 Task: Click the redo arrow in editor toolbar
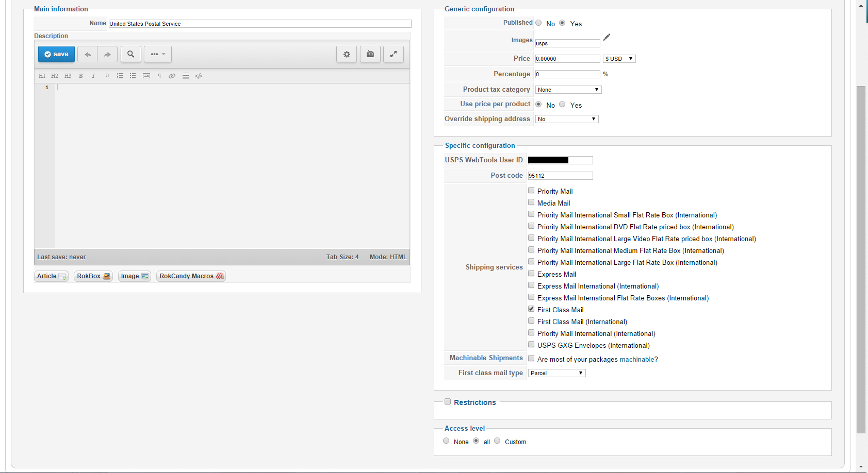coord(107,54)
